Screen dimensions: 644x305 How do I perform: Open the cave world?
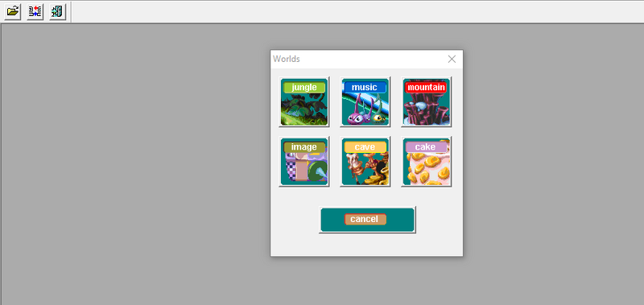(365, 162)
